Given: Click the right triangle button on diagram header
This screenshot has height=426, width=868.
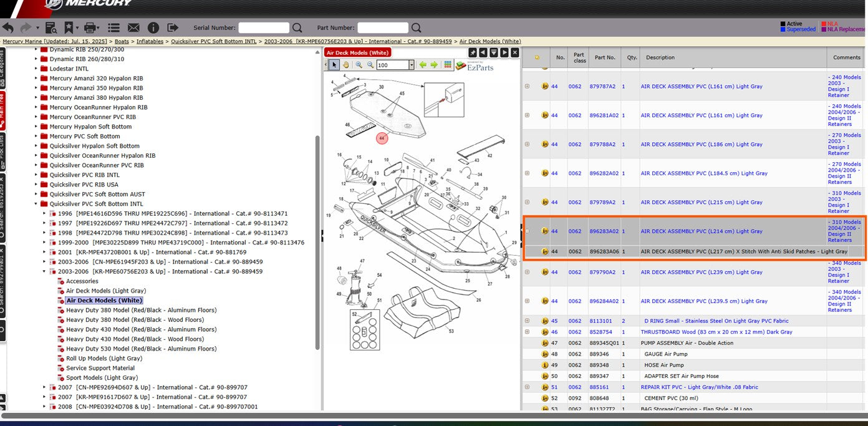Looking at the screenshot, I should [x=504, y=53].
